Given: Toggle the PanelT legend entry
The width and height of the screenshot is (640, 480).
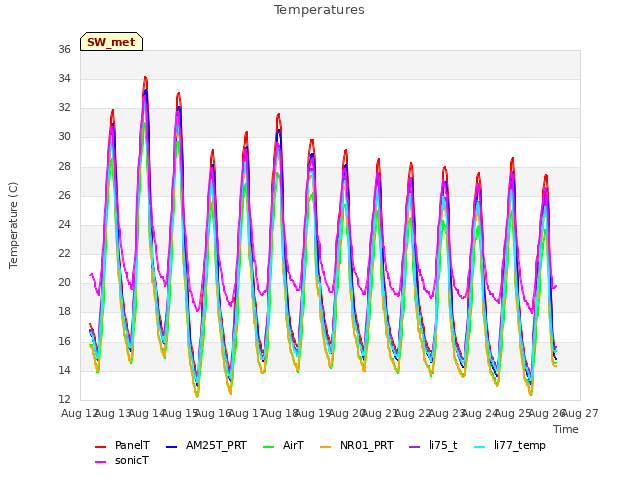Looking at the screenshot, I should (x=122, y=445).
